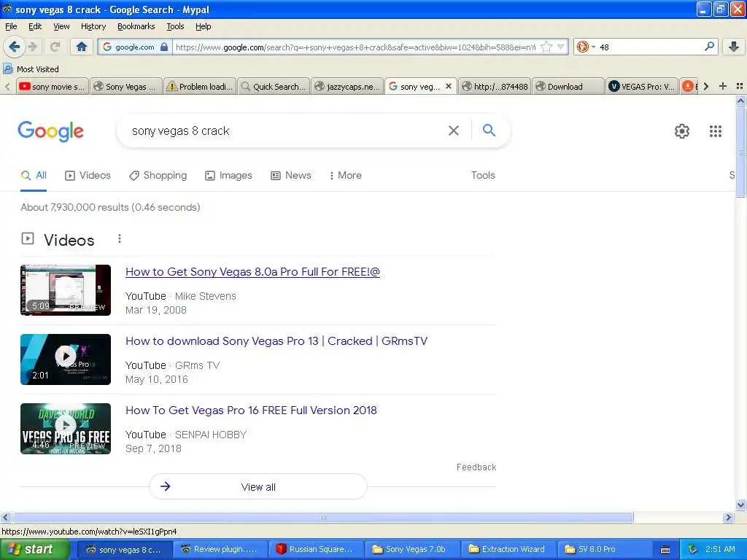747x560 pixels.
Task: Go back using the browser Back arrow
Action: 14,47
